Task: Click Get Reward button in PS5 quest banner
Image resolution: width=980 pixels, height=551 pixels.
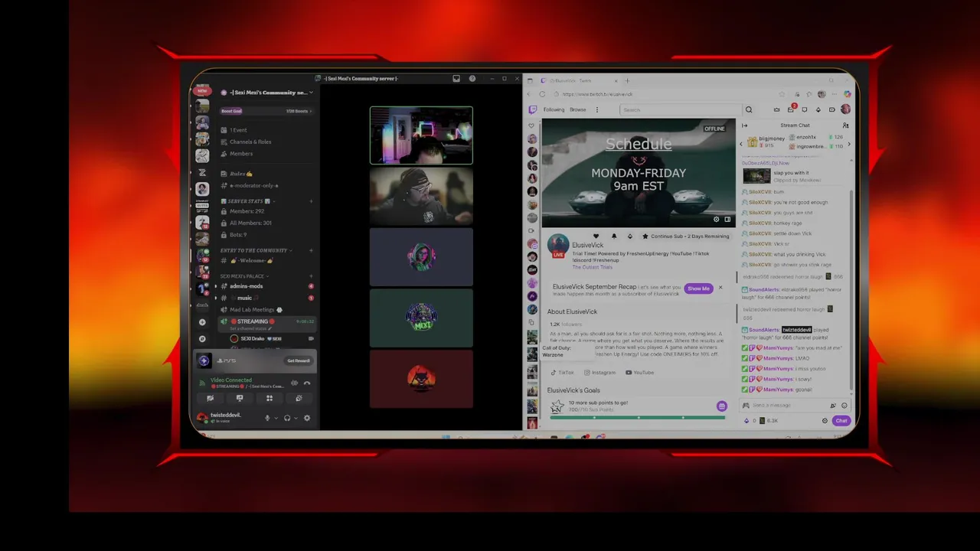Action: 298,360
